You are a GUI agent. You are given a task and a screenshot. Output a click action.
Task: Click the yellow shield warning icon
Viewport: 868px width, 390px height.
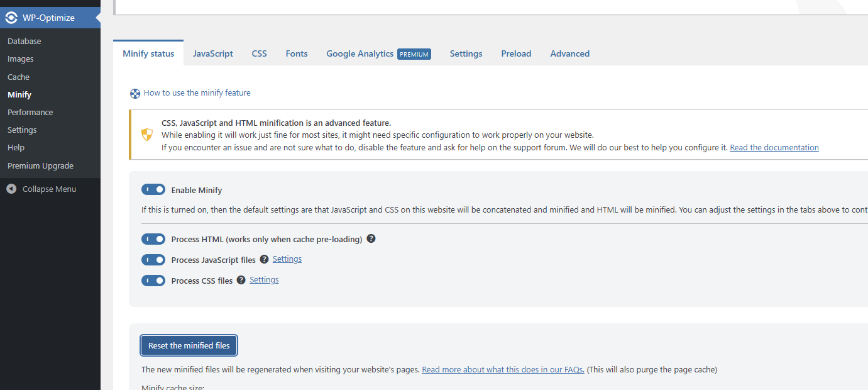147,134
